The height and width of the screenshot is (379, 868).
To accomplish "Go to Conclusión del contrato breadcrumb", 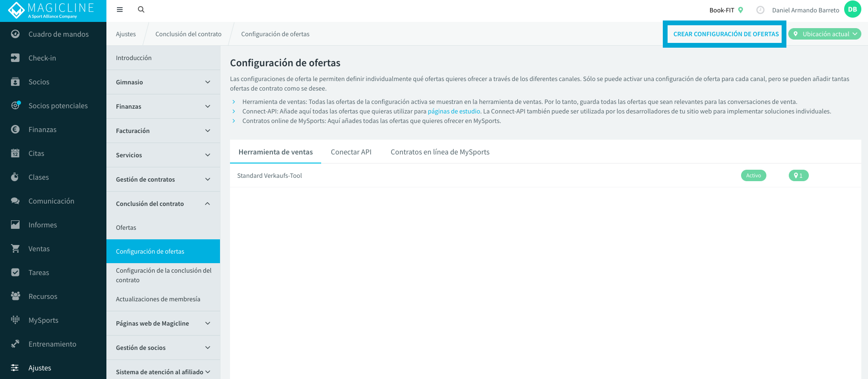I will (x=188, y=34).
